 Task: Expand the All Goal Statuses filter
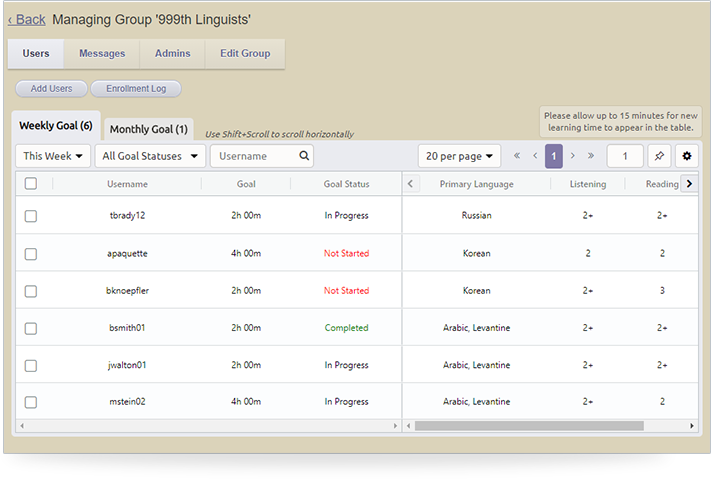coord(151,156)
